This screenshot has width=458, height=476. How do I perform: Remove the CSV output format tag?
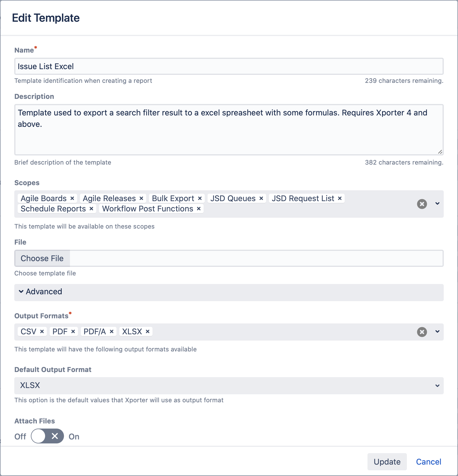42,331
